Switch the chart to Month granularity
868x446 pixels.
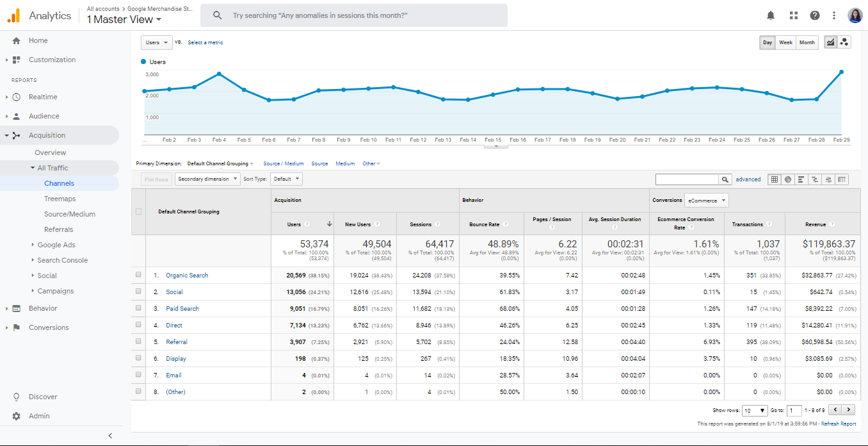[807, 42]
